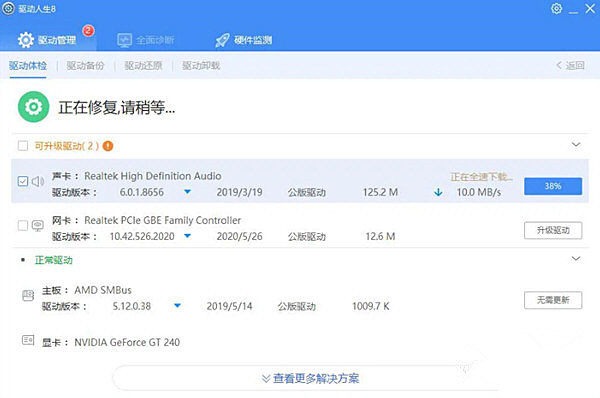Click the 2019/3/19 driver date

[240, 192]
